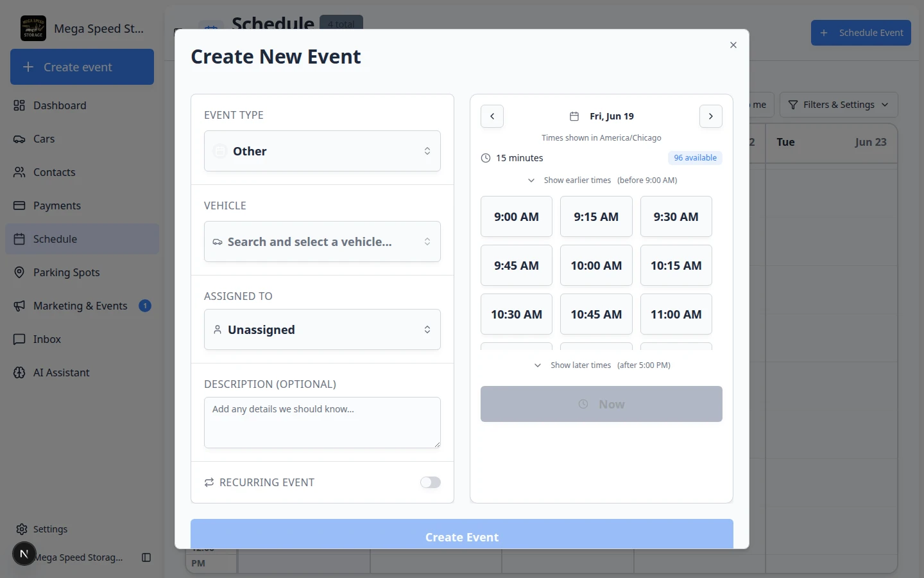924x578 pixels.
Task: Click the Schedule Event button in background
Action: click(861, 33)
